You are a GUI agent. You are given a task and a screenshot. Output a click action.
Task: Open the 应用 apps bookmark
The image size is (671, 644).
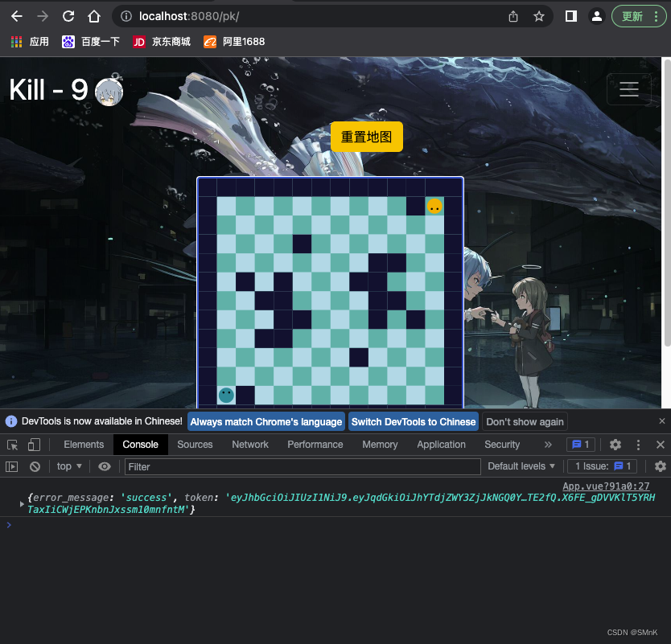tap(30, 42)
